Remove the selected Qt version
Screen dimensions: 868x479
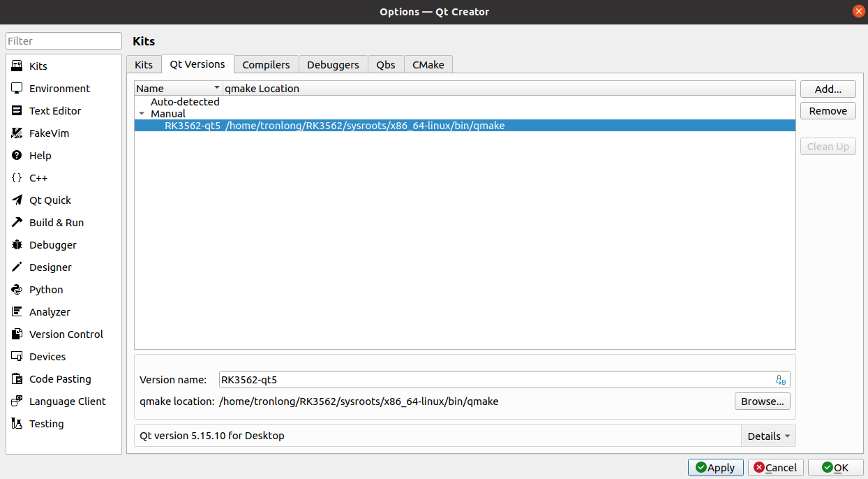coord(828,111)
